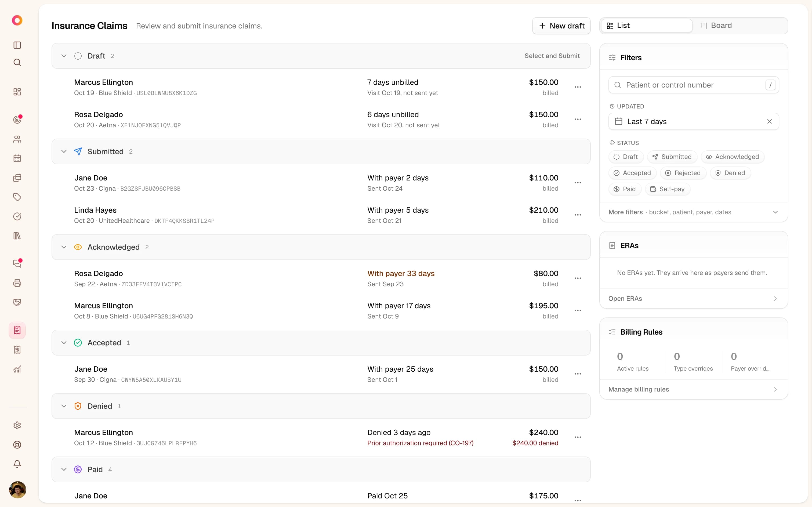Expand More filters section
The height and width of the screenshot is (507, 812).
tap(693, 212)
